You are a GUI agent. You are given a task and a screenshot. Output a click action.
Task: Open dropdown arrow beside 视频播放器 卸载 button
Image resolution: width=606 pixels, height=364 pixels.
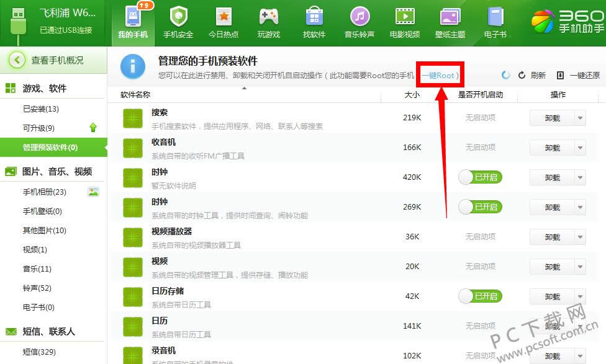coord(581,237)
